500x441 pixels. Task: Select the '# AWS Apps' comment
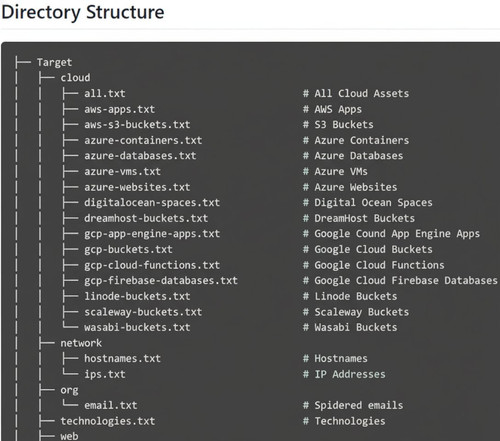(x=332, y=109)
